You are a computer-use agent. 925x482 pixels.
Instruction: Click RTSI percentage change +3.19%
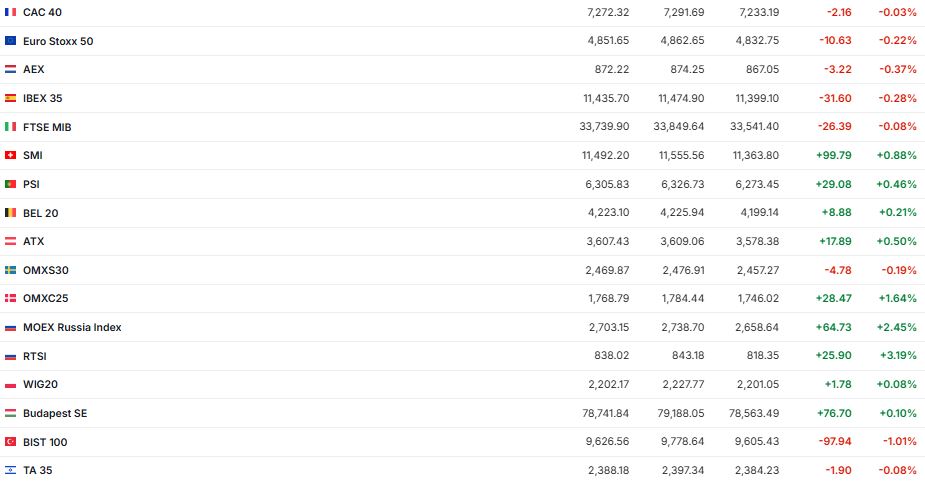coord(896,356)
